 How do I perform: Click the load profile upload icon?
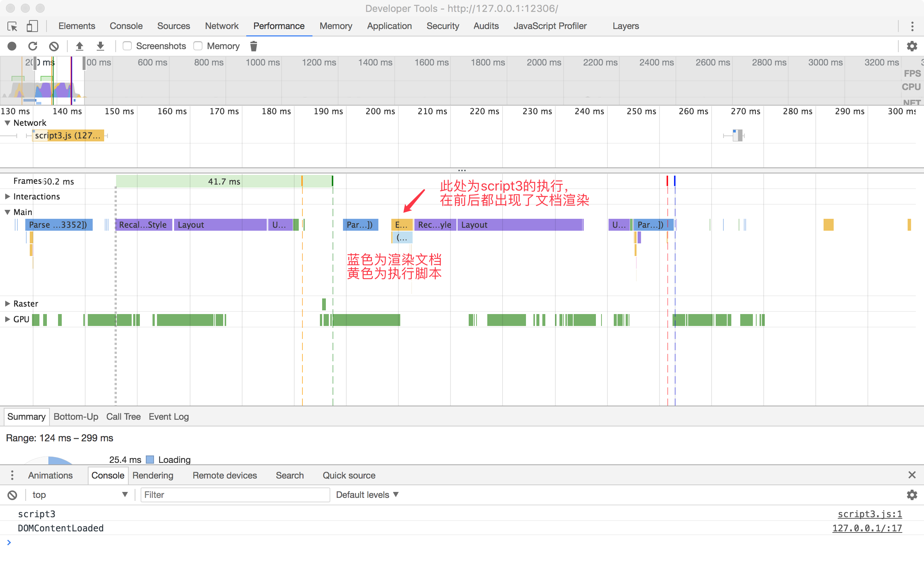click(x=79, y=46)
